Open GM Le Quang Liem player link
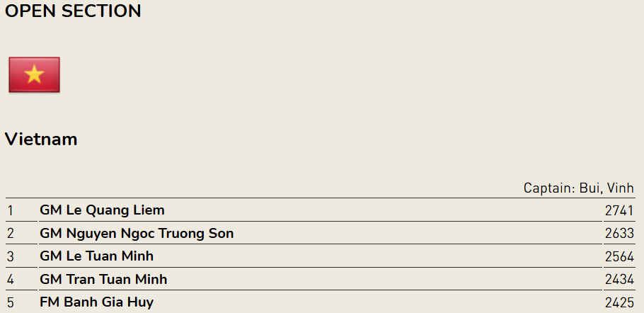 click(102, 210)
